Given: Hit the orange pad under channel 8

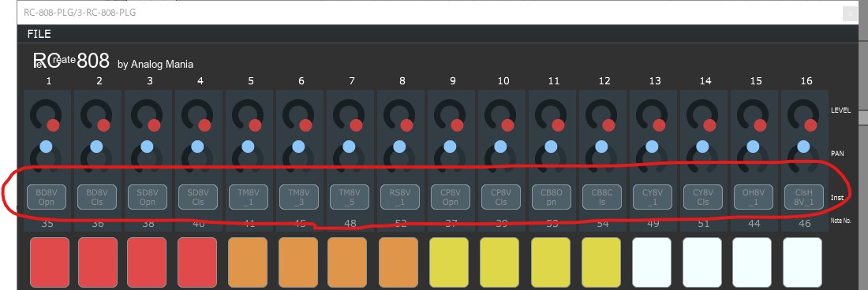Looking at the screenshot, I should tap(398, 263).
